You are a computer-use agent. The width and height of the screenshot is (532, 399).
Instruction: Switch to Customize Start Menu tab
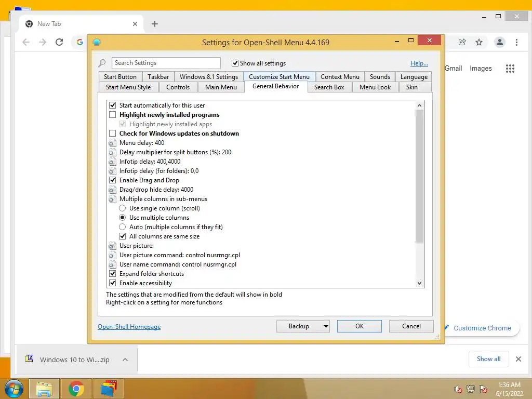coord(279,77)
